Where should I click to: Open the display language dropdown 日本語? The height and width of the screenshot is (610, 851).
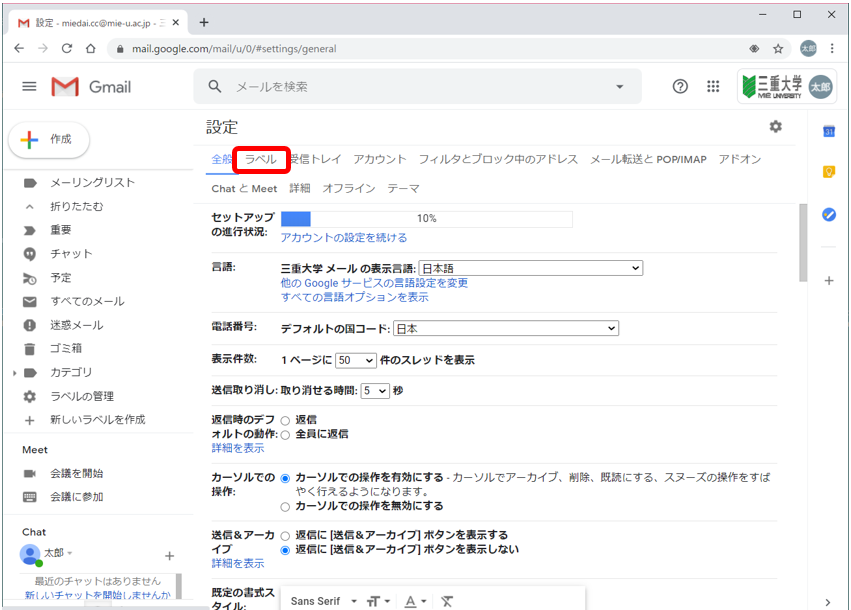pos(531,268)
